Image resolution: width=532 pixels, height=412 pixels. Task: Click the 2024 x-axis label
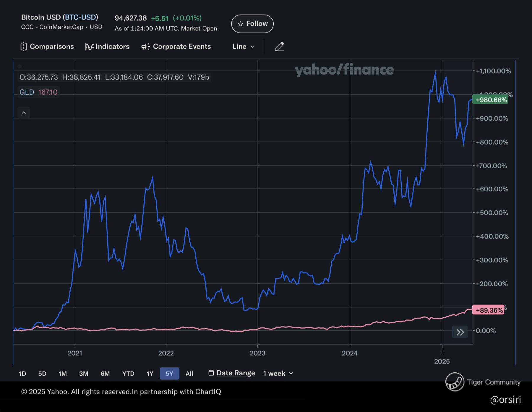coord(350,353)
